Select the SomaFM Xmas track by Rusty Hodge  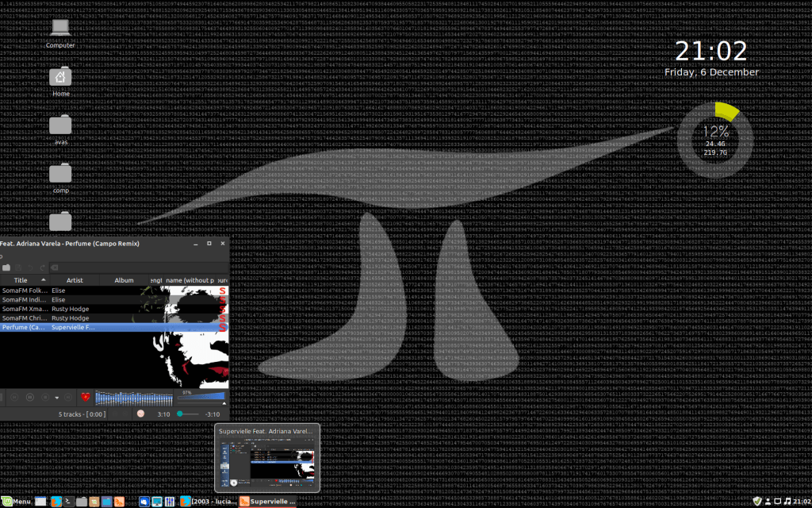tap(24, 309)
